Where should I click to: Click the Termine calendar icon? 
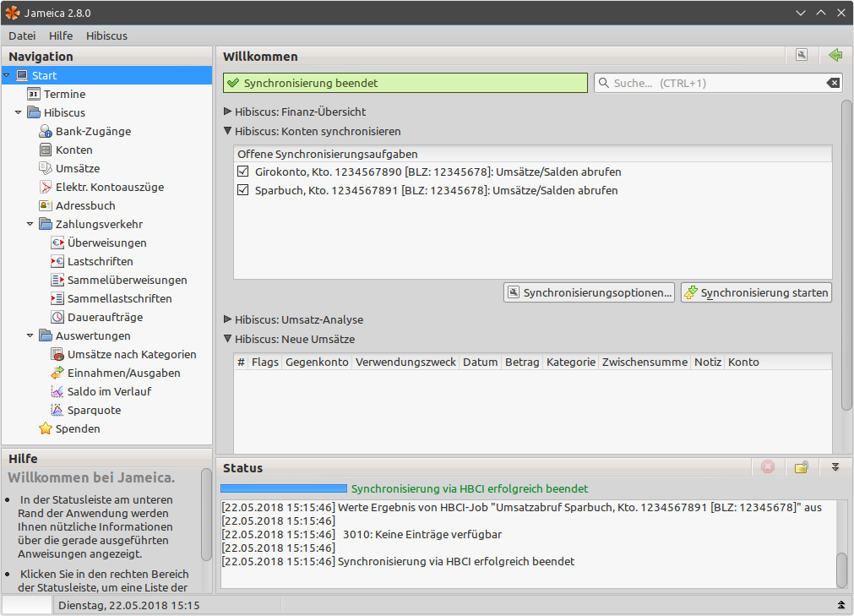tap(34, 94)
